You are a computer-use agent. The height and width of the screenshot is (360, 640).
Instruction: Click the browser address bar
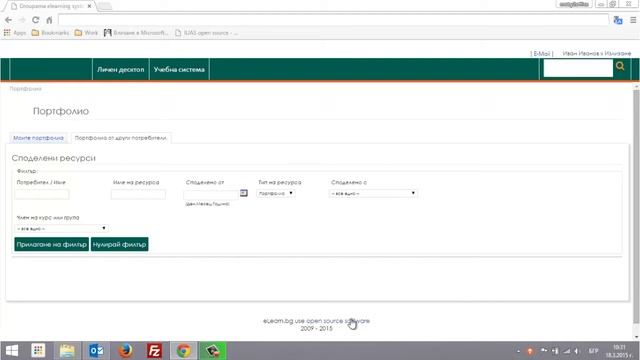tap(333, 20)
